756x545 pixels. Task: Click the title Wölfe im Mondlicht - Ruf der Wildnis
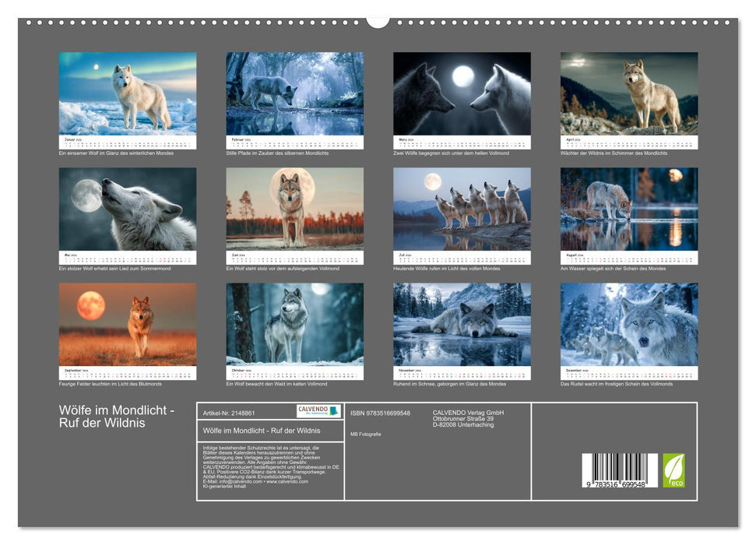click(117, 414)
